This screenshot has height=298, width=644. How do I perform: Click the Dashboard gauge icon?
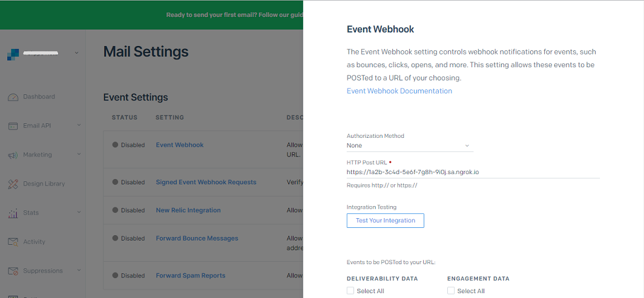pos(13,97)
